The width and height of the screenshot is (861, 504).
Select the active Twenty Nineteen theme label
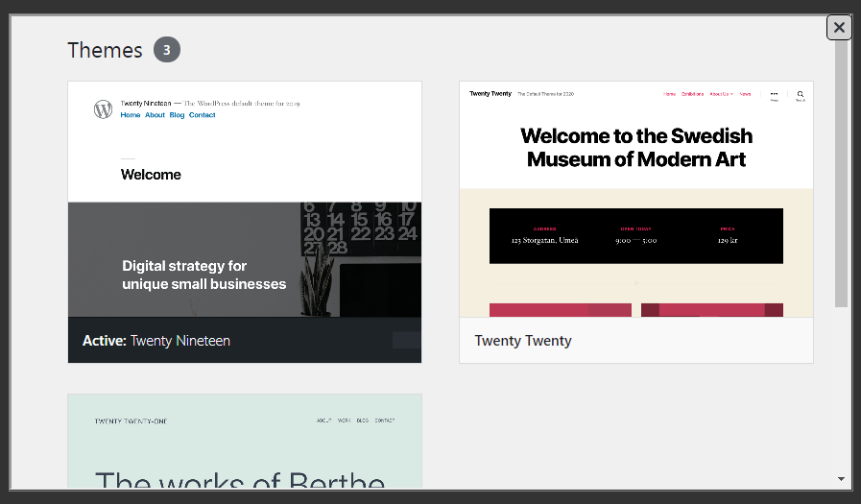[x=156, y=341]
